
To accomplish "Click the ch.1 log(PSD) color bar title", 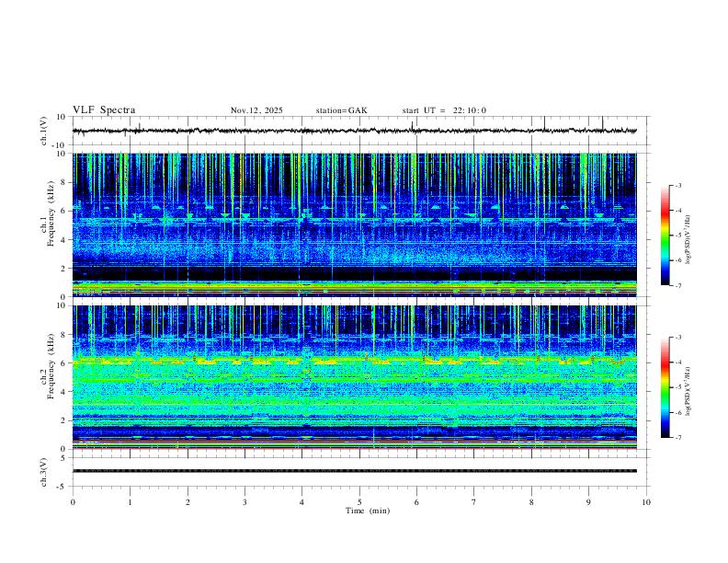I will click(688, 240).
